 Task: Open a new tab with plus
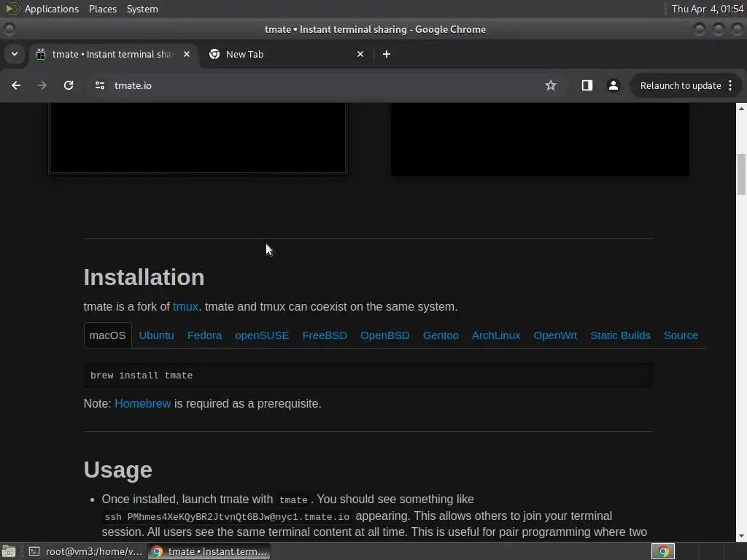[x=387, y=54]
